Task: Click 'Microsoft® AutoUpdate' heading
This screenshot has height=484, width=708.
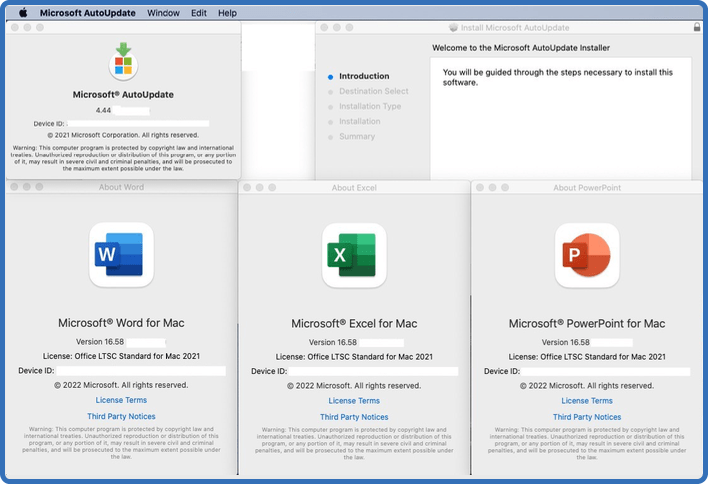Action: (x=123, y=94)
